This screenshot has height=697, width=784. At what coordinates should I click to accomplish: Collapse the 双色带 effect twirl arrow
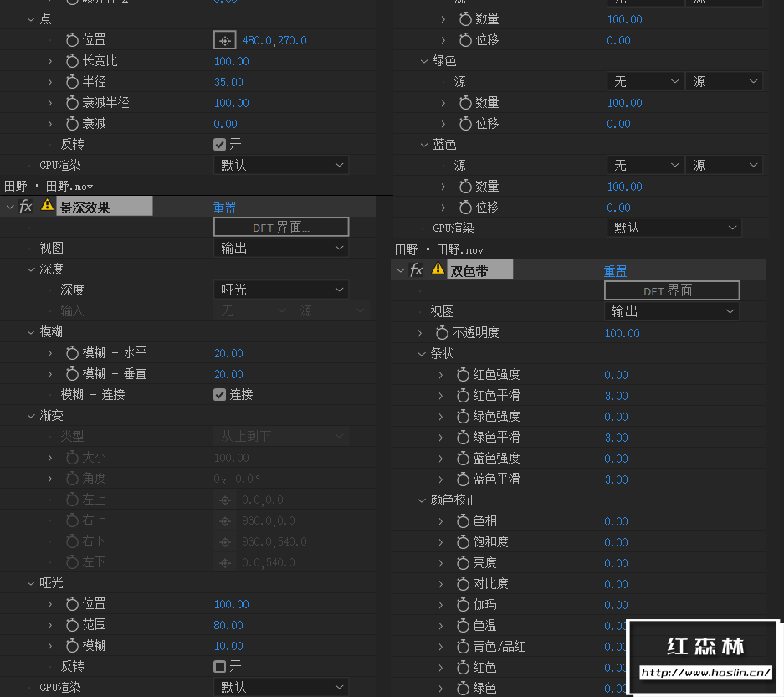click(x=401, y=270)
